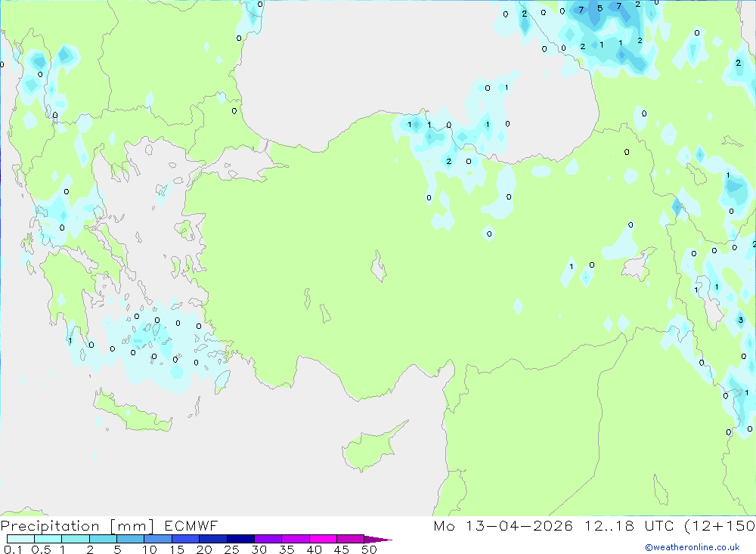Click the '25' legend scale value

pyautogui.click(x=232, y=549)
